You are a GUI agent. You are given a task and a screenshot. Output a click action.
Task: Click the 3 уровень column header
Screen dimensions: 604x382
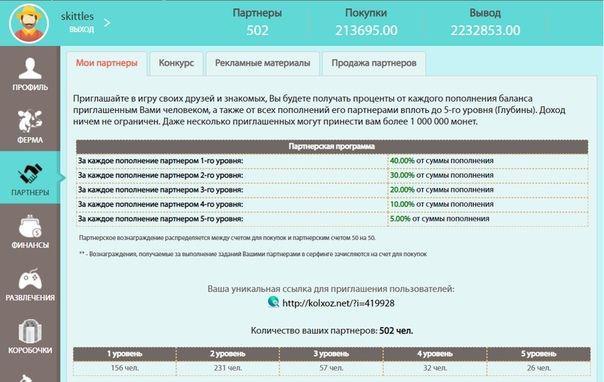pos(331,354)
